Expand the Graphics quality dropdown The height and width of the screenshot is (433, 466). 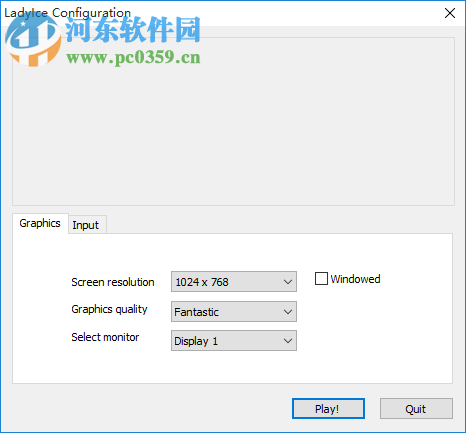[x=234, y=312]
